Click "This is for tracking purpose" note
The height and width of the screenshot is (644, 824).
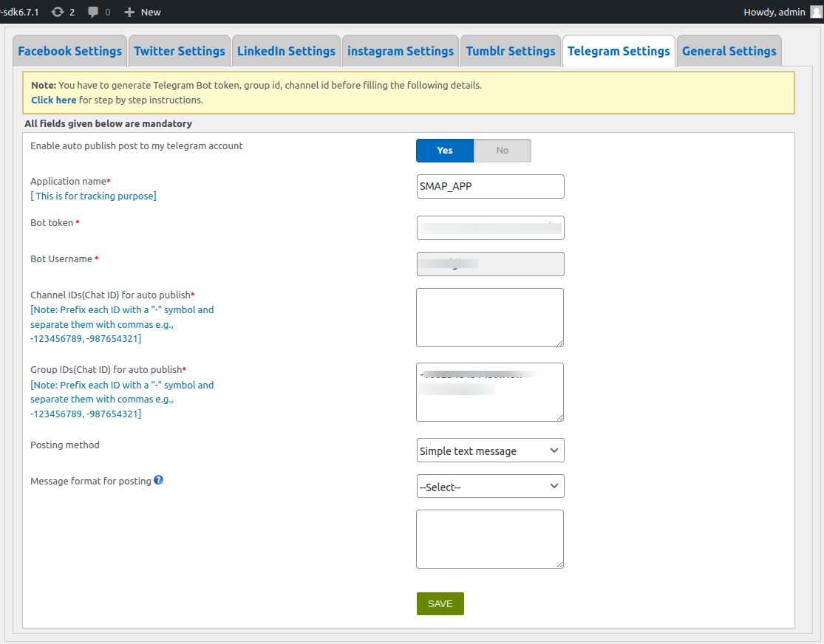pos(93,196)
